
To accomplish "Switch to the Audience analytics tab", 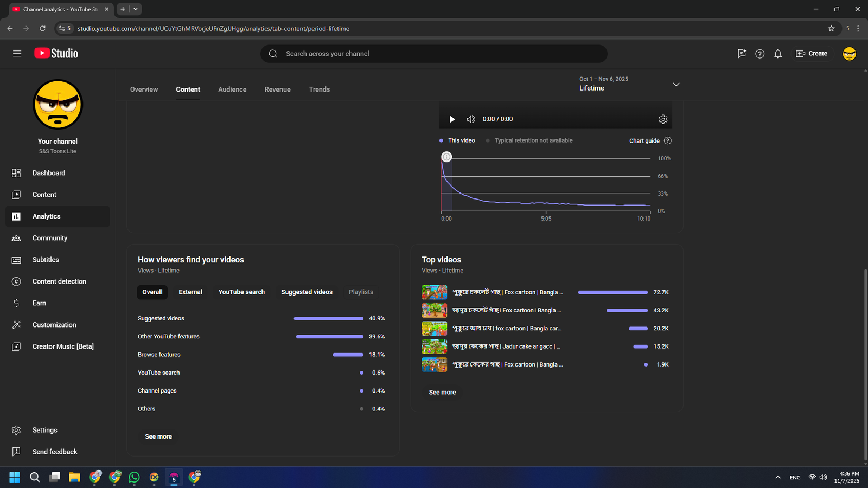I will tap(232, 89).
